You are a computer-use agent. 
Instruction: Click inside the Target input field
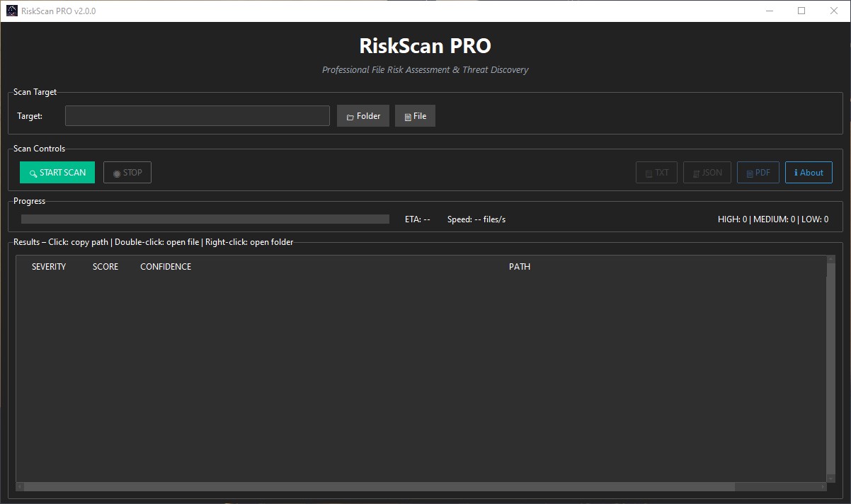(x=197, y=115)
